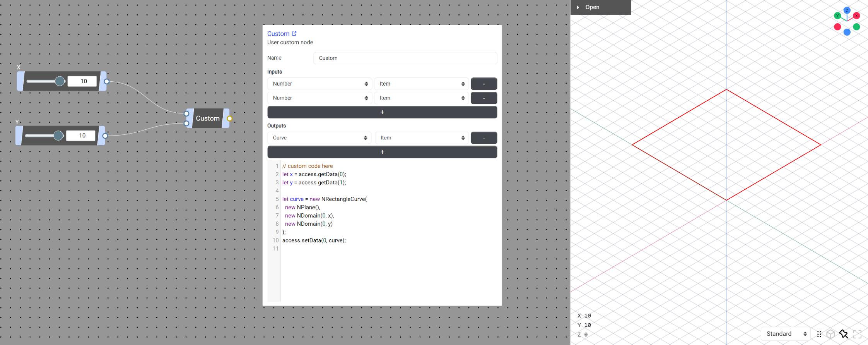Expand the Open panel triangle
The height and width of the screenshot is (345, 868).
pos(578,7)
